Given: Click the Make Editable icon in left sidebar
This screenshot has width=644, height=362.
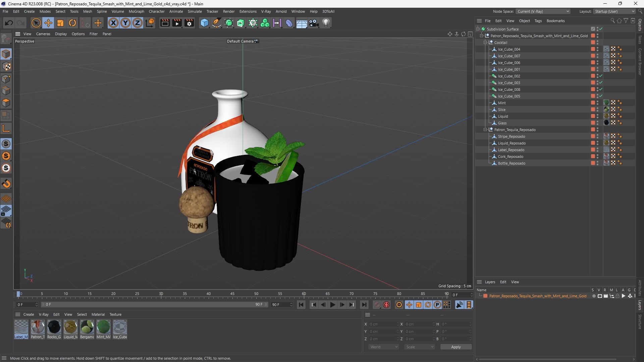Looking at the screenshot, I should coord(6,39).
